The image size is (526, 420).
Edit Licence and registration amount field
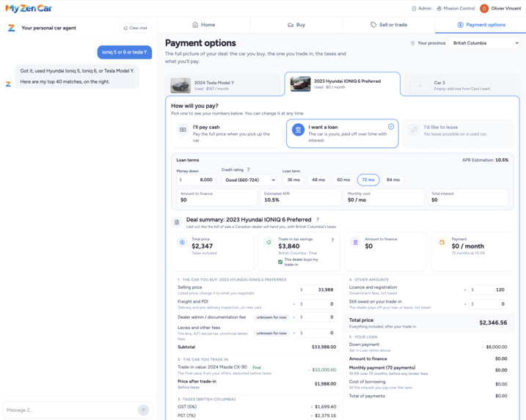coord(488,290)
